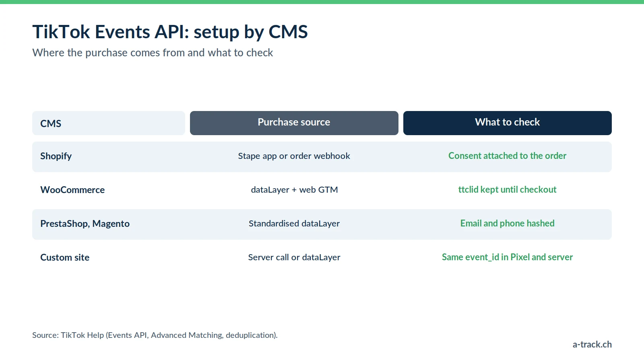This screenshot has width=644, height=362.
Task: Click the 'Source: TikTok Help' footnote
Action: pyautogui.click(x=155, y=335)
